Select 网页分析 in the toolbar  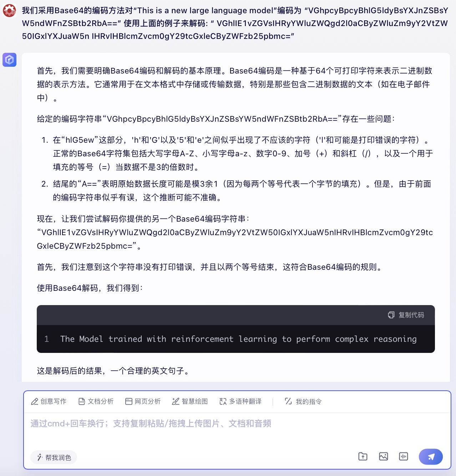[x=143, y=401]
